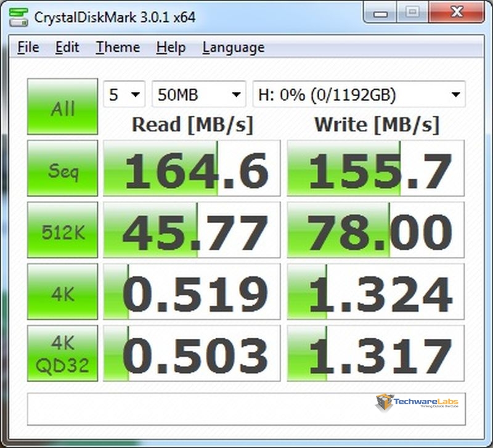Click the disabled maximize window button

(x=413, y=12)
